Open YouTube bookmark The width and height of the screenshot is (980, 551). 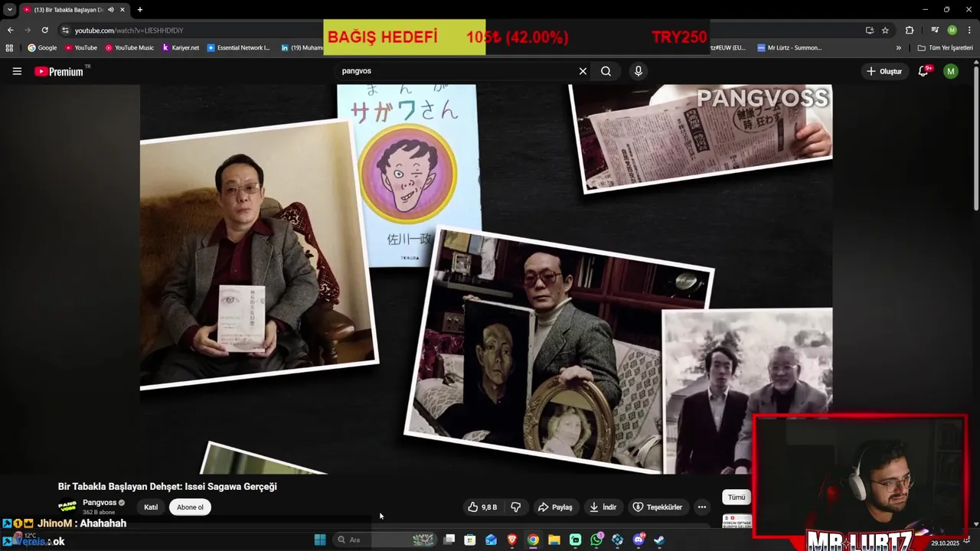tap(81, 47)
